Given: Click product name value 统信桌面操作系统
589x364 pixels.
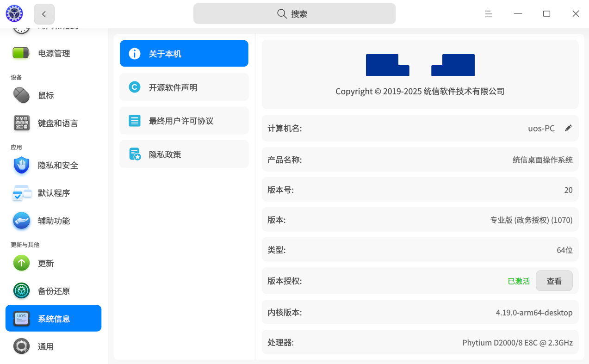Looking at the screenshot, I should point(543,160).
